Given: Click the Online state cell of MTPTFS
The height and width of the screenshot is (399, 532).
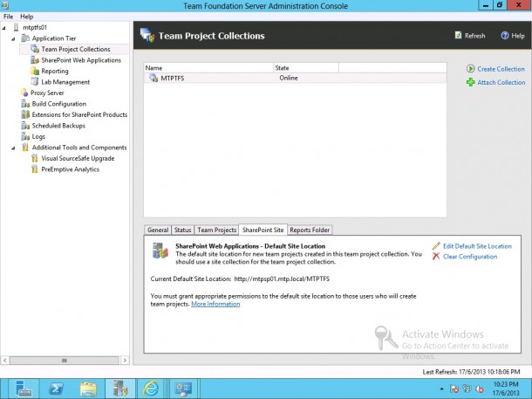Looking at the screenshot, I should (289, 78).
